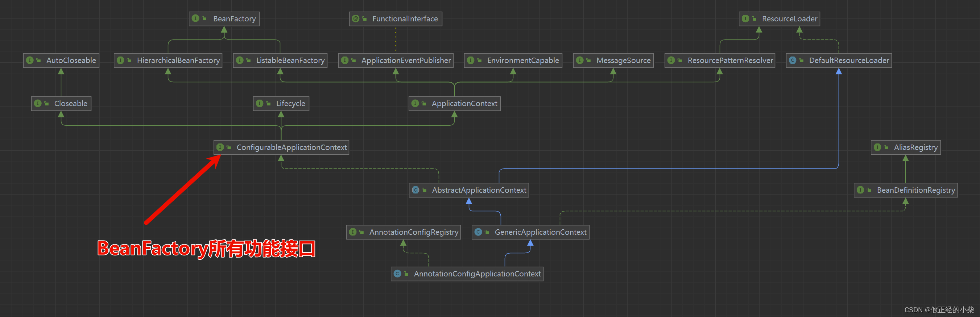Click the class icon on AnnotationConfigApplicationContext
This screenshot has height=317, width=980.
pos(397,273)
